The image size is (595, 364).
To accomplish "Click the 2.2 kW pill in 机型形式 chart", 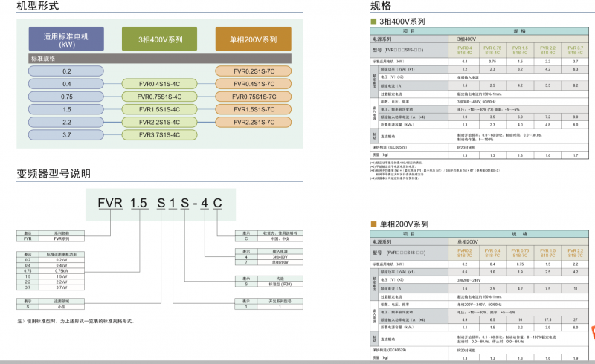I will point(66,122).
